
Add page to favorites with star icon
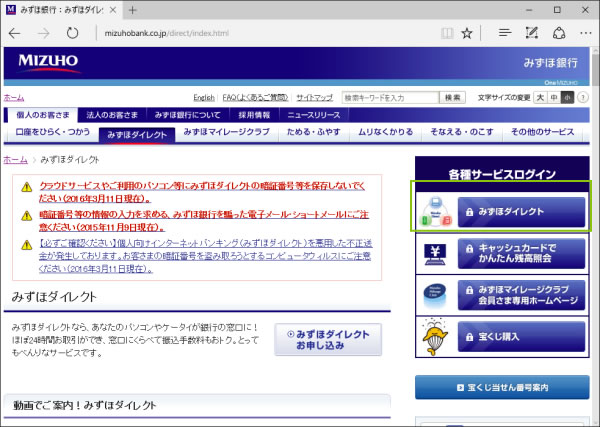(x=467, y=33)
